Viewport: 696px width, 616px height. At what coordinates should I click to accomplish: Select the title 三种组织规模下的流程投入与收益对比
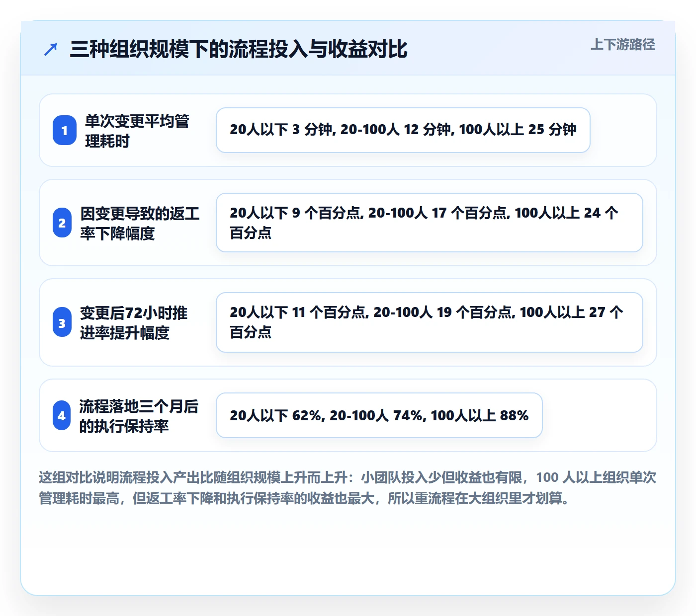click(x=239, y=49)
